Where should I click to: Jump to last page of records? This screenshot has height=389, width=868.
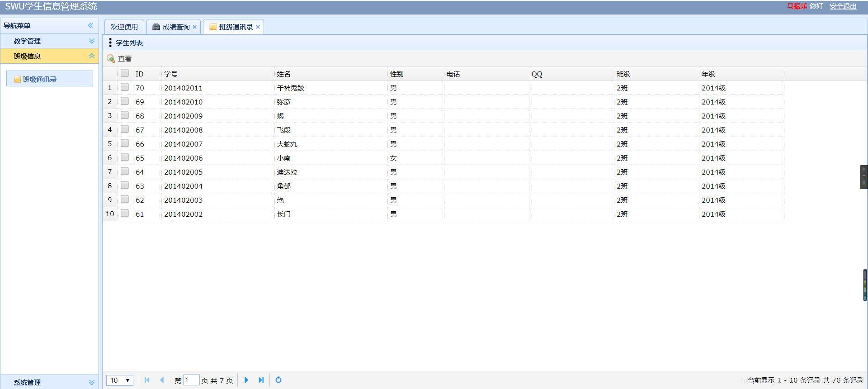(261, 380)
